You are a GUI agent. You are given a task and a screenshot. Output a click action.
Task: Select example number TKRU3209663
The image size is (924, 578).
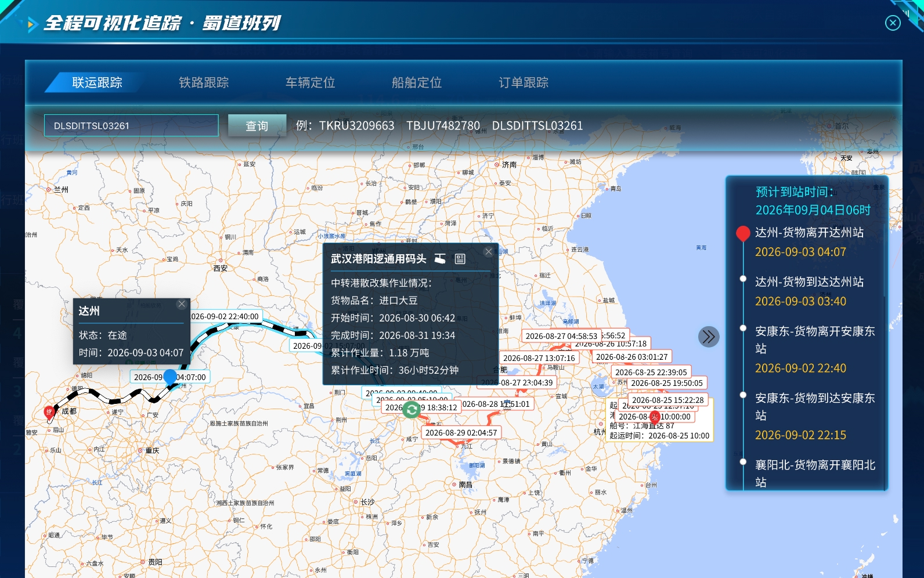pyautogui.click(x=357, y=126)
